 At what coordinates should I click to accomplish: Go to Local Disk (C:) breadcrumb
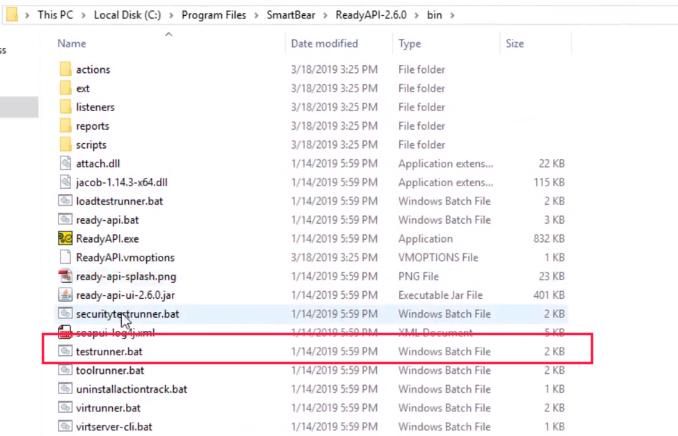tap(128, 15)
